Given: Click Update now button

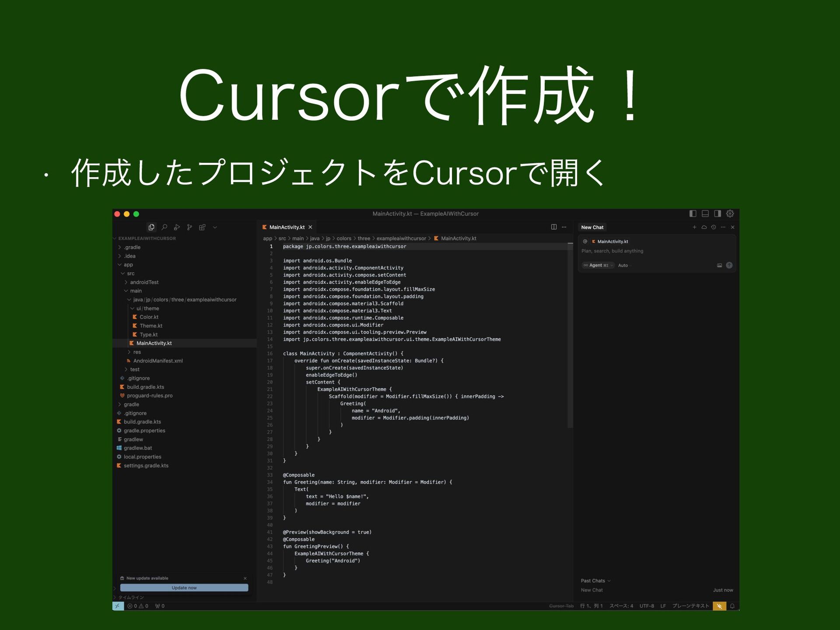Looking at the screenshot, I should point(184,588).
